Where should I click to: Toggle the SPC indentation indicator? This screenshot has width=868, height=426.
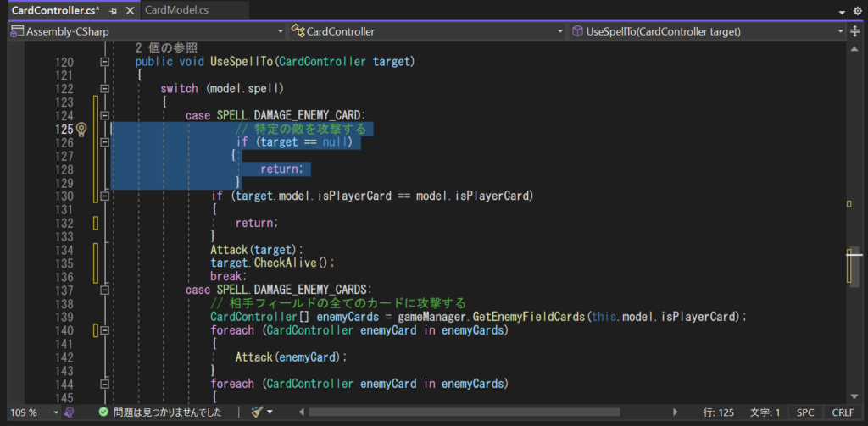(805, 412)
